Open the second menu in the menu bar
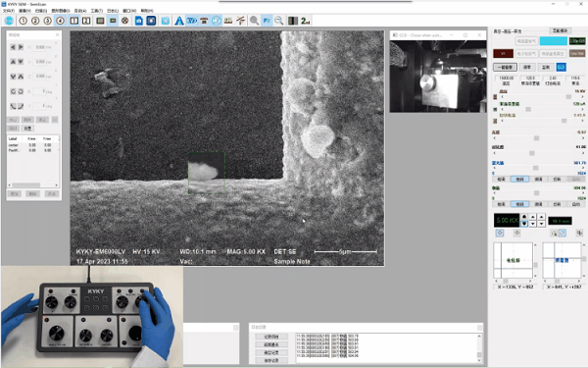Image resolution: width=588 pixels, height=368 pixels. pyautogui.click(x=24, y=11)
